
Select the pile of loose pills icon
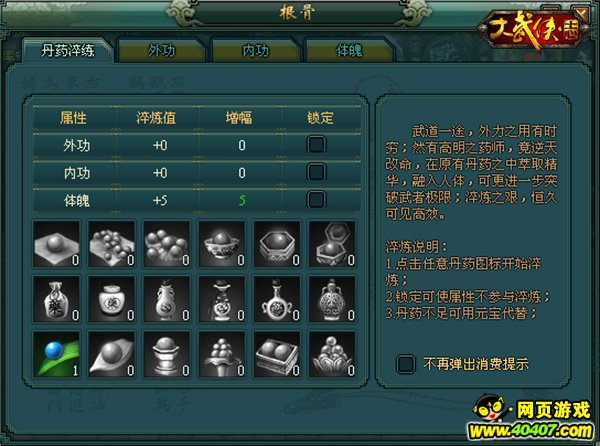point(166,244)
